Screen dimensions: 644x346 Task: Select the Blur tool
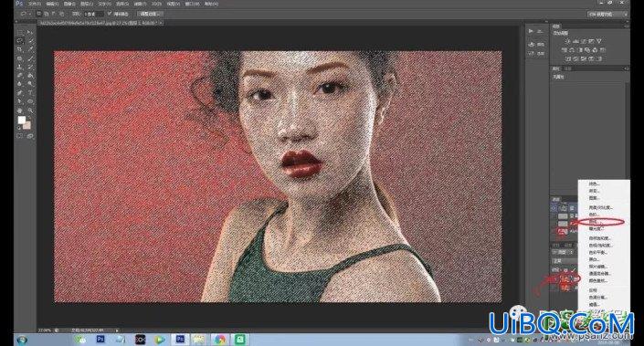click(20, 84)
